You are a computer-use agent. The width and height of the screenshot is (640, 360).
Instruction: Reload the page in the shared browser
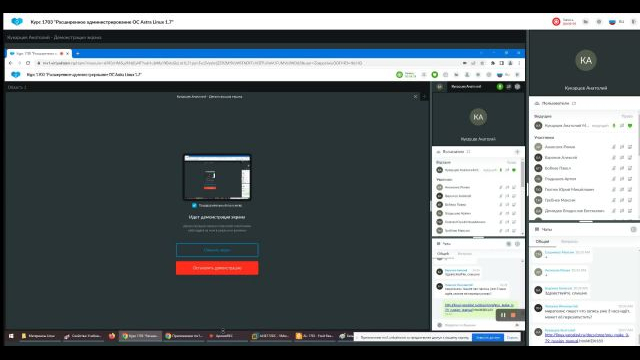pos(28,63)
